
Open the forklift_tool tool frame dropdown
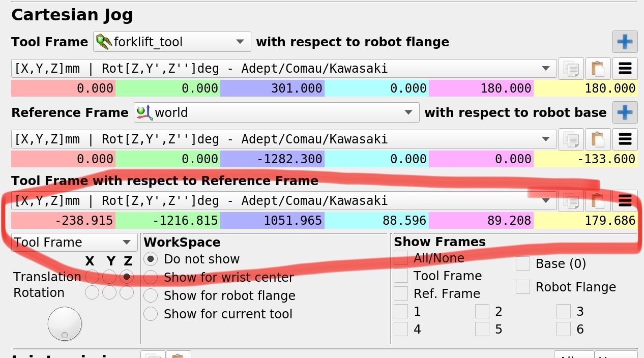pos(172,42)
